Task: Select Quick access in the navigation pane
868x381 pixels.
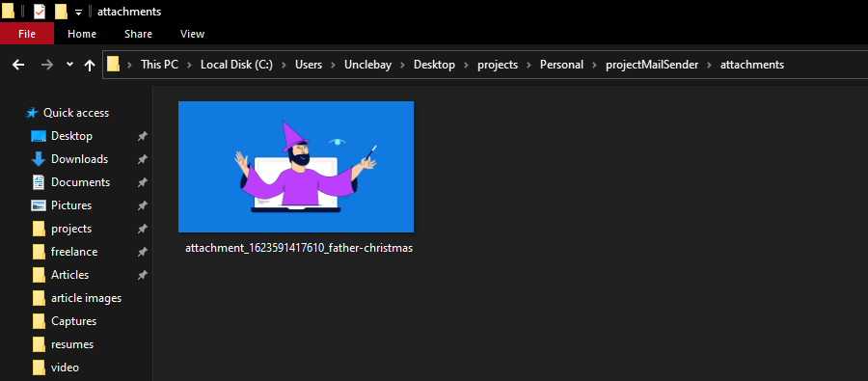Action: point(76,113)
